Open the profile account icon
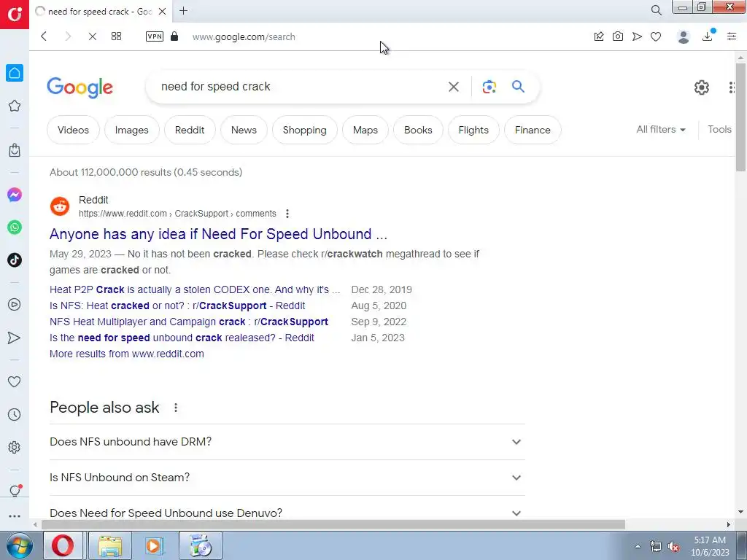Image resolution: width=747 pixels, height=560 pixels. [683, 36]
